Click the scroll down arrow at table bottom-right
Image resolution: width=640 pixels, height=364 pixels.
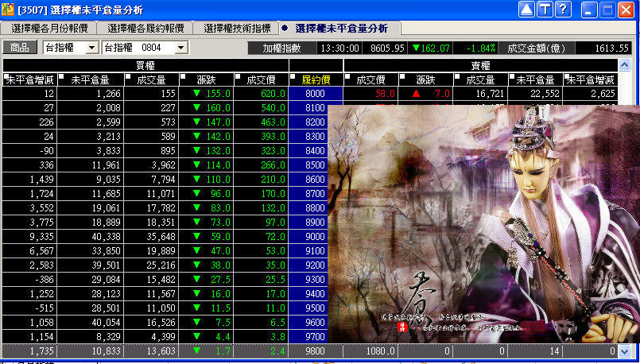(624, 350)
